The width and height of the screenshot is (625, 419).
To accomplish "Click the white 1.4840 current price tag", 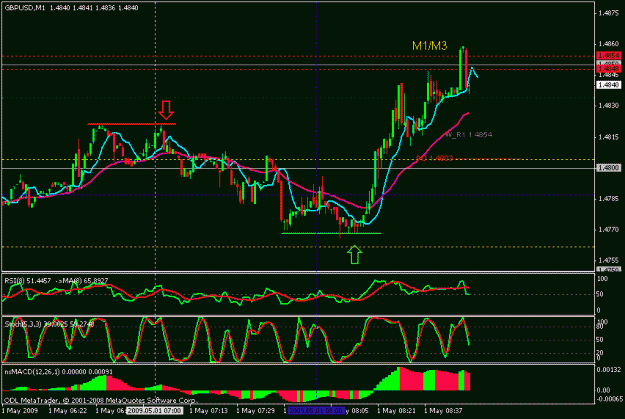I will (609, 85).
